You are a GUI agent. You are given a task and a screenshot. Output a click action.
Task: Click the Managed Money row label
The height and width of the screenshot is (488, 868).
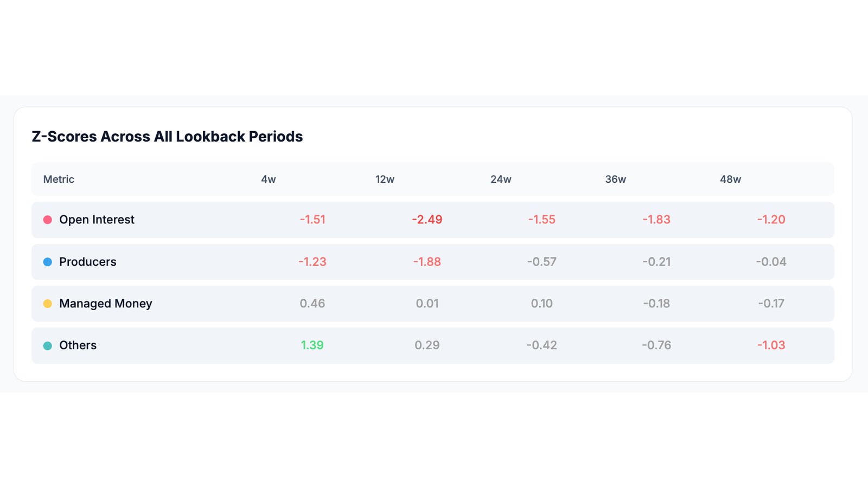[106, 304]
